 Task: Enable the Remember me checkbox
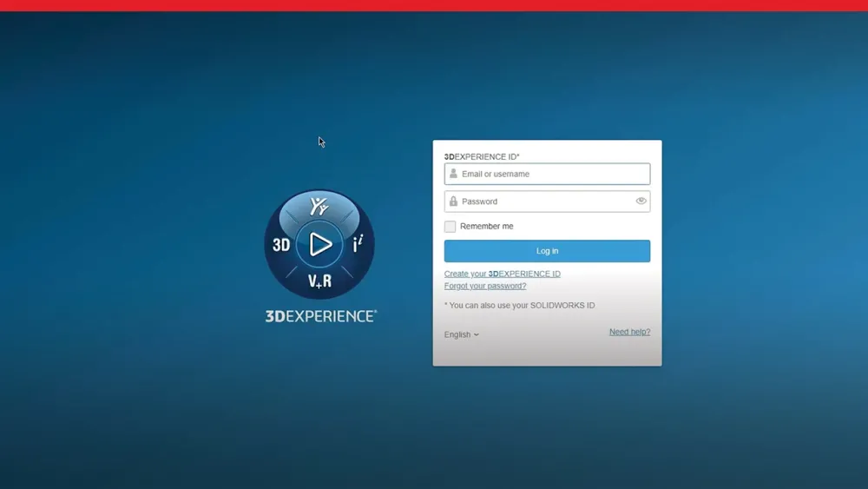(450, 227)
